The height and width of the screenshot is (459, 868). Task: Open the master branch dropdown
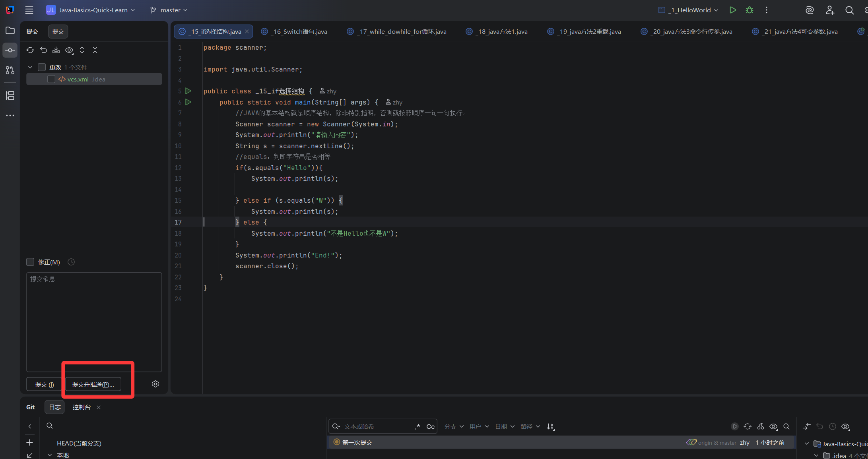coord(169,10)
